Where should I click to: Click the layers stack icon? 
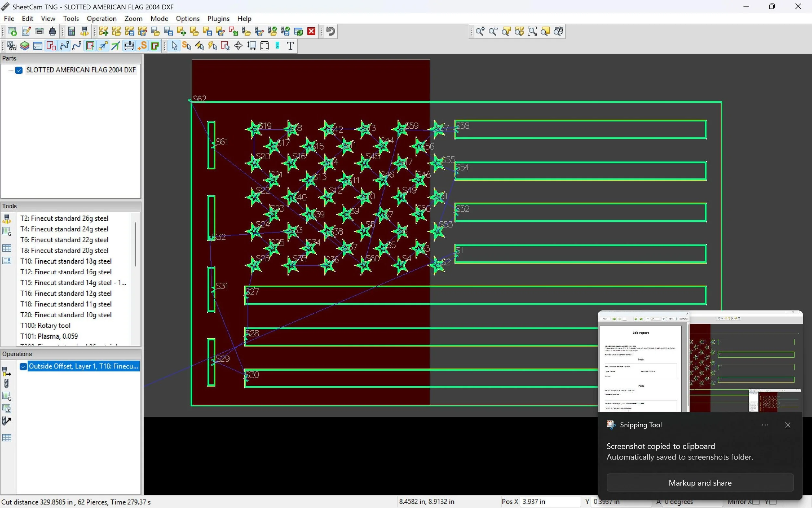(25, 46)
